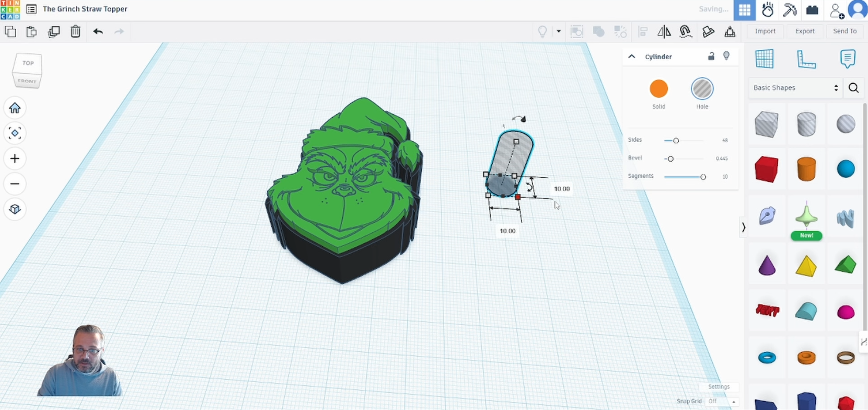
Task: Set shape to Hole
Action: click(x=702, y=89)
